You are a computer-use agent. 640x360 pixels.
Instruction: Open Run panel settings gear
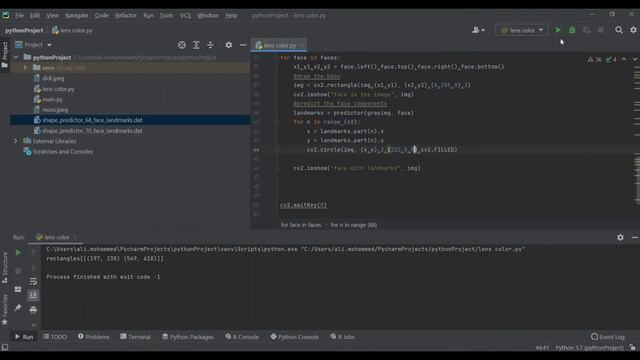pos(620,237)
